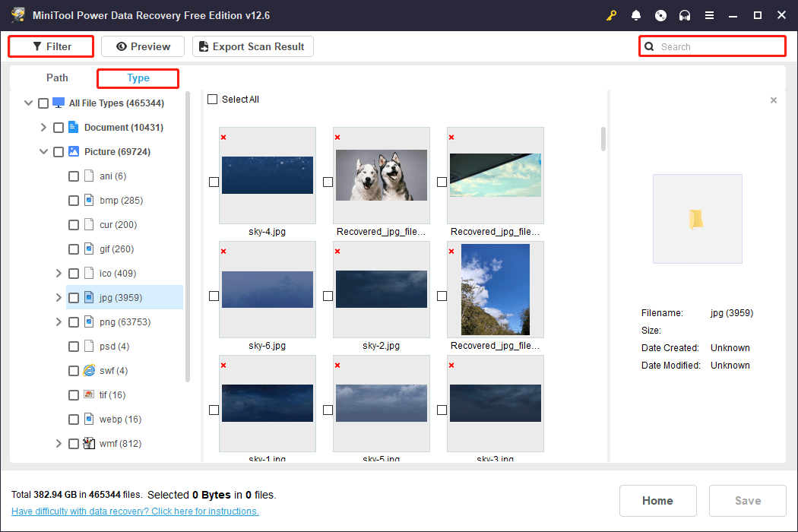Expand the png (63753) entry

[59, 321]
